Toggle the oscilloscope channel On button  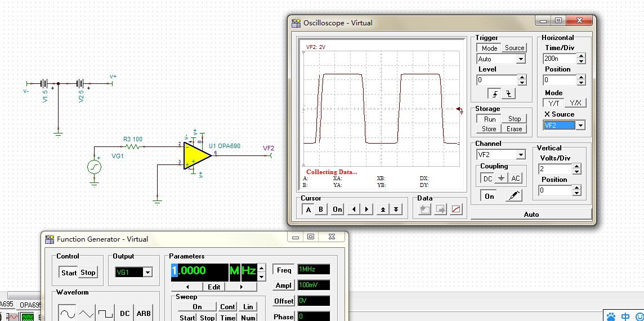(x=489, y=196)
